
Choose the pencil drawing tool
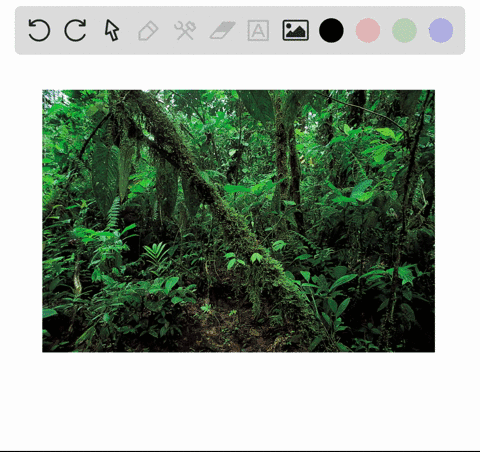click(148, 31)
